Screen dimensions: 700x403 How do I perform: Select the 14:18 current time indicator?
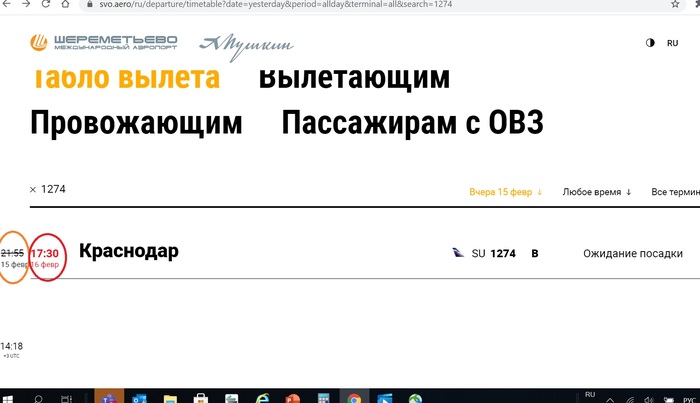(x=12, y=346)
